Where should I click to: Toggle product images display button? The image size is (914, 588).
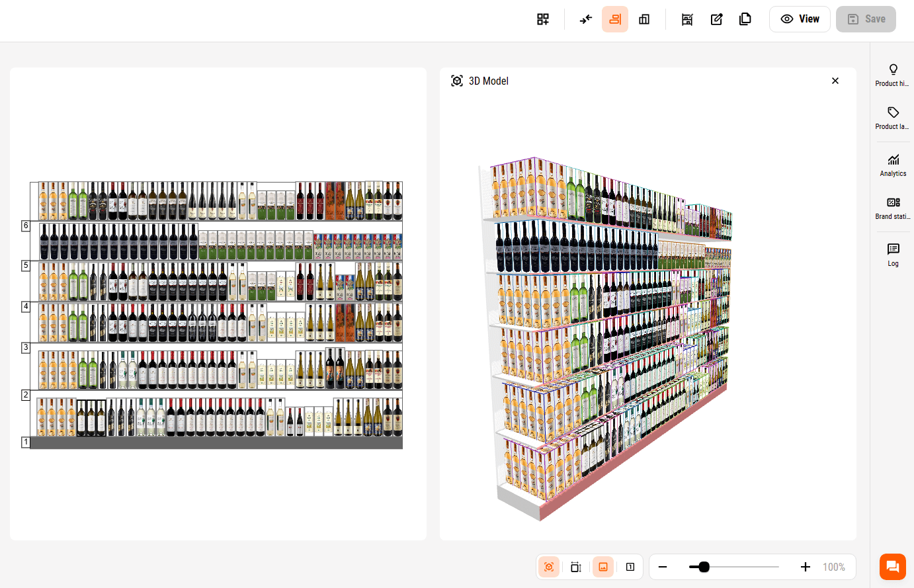(603, 567)
